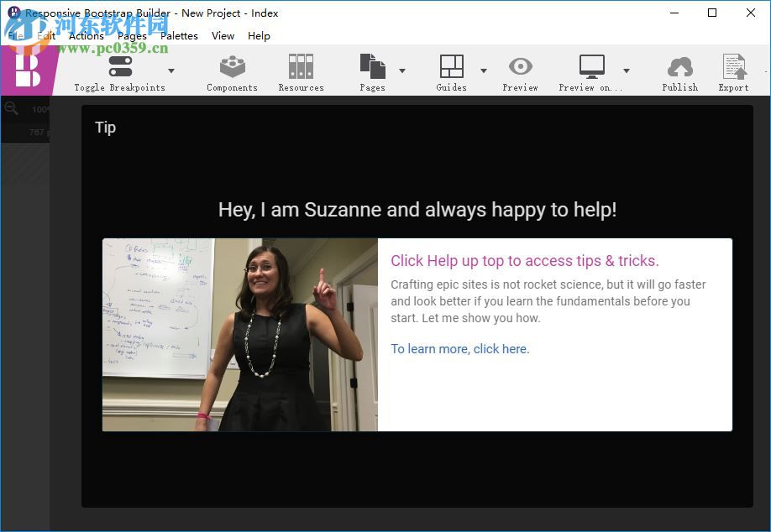Expand the Preview on dropdown arrow

(626, 70)
